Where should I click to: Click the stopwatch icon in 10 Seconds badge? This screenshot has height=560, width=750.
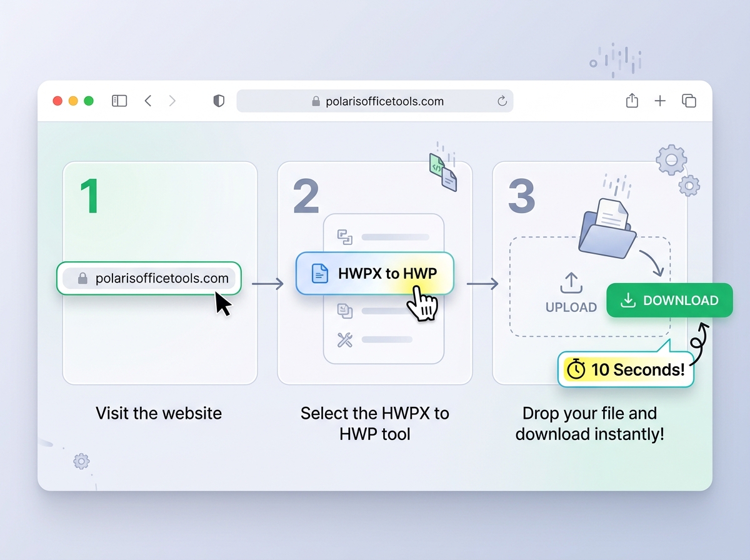click(x=576, y=369)
